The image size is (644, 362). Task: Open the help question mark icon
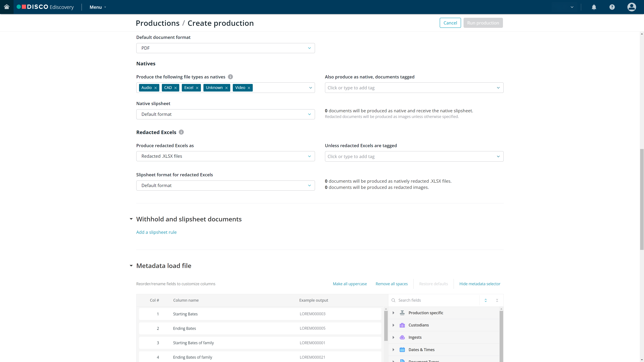[x=612, y=7]
